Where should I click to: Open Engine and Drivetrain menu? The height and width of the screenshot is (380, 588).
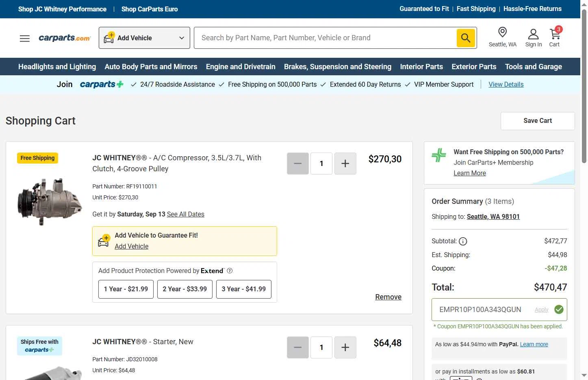click(x=241, y=67)
